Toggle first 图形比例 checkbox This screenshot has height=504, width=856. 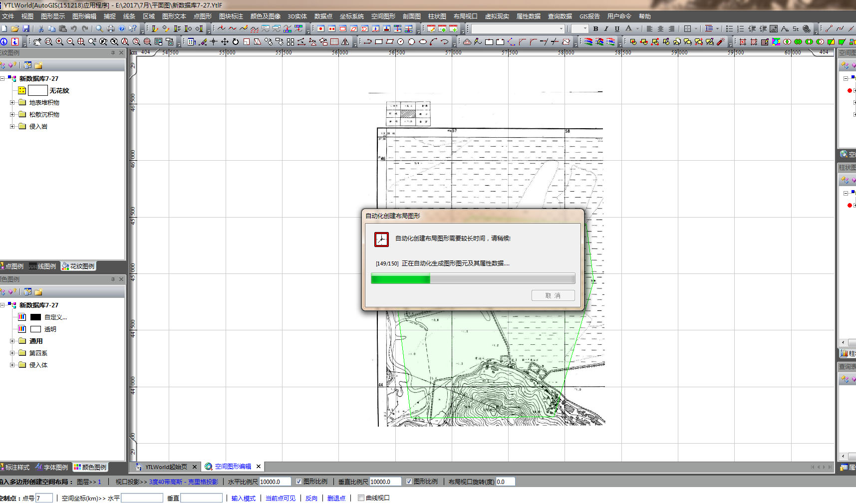tap(298, 482)
